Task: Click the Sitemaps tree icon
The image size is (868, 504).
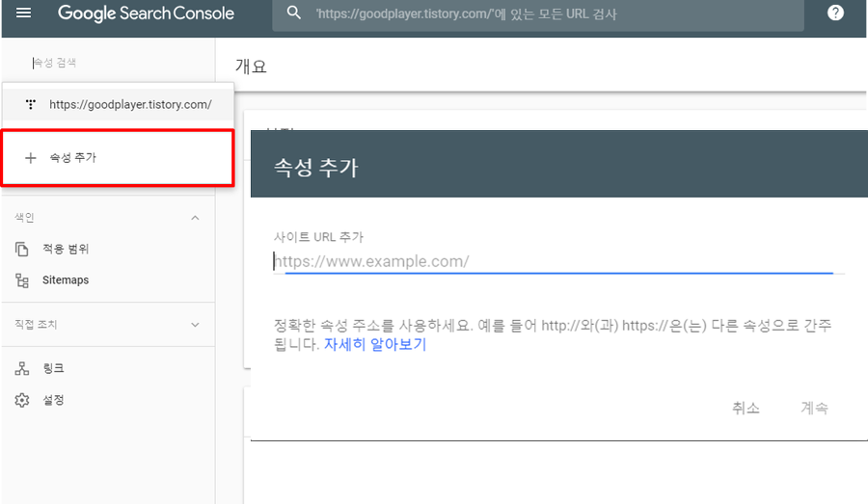Action: [21, 280]
